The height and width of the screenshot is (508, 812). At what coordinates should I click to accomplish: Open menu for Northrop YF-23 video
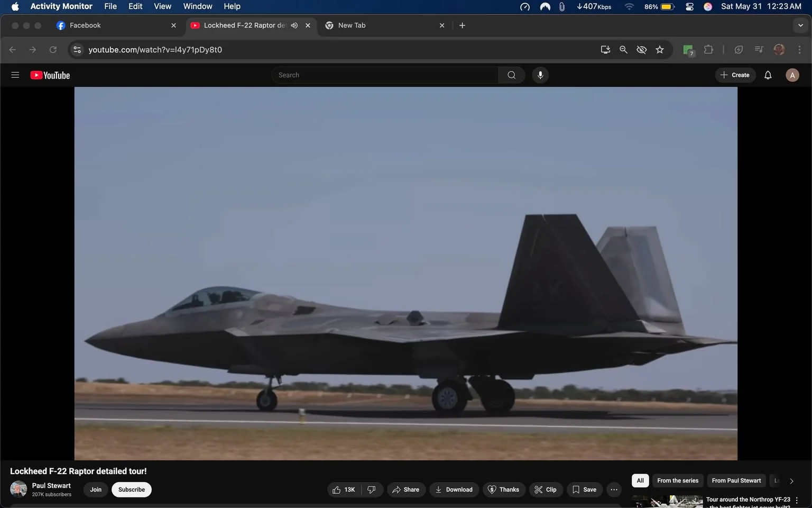[x=797, y=500]
